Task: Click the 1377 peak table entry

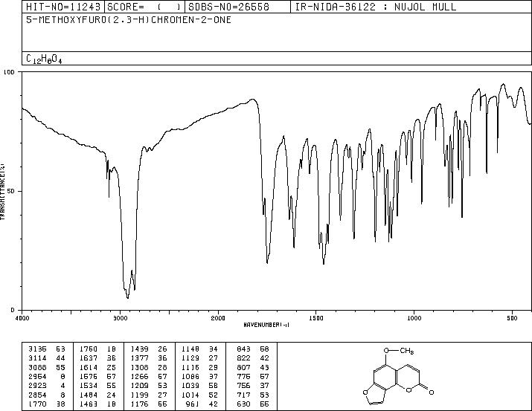Action: [149, 357]
